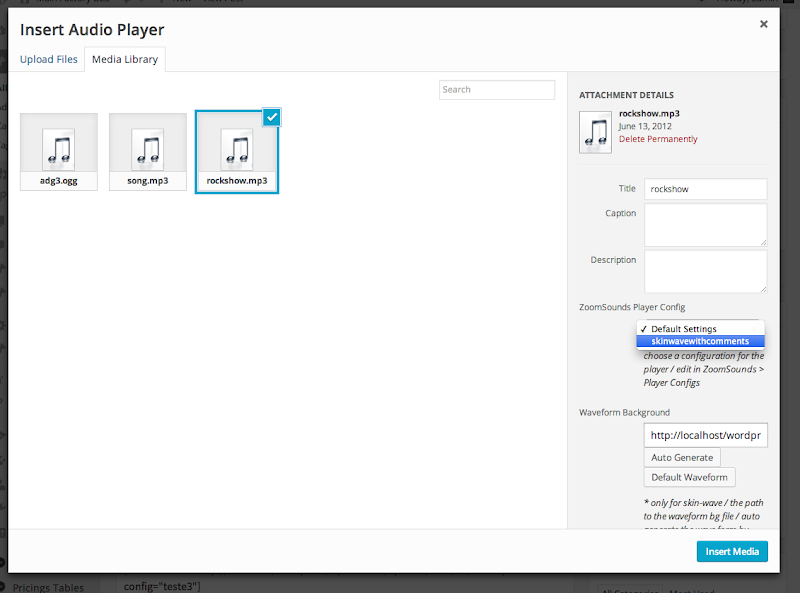Click the Default Waveform button
Viewport: 800px width, 593px height.
[x=689, y=477]
